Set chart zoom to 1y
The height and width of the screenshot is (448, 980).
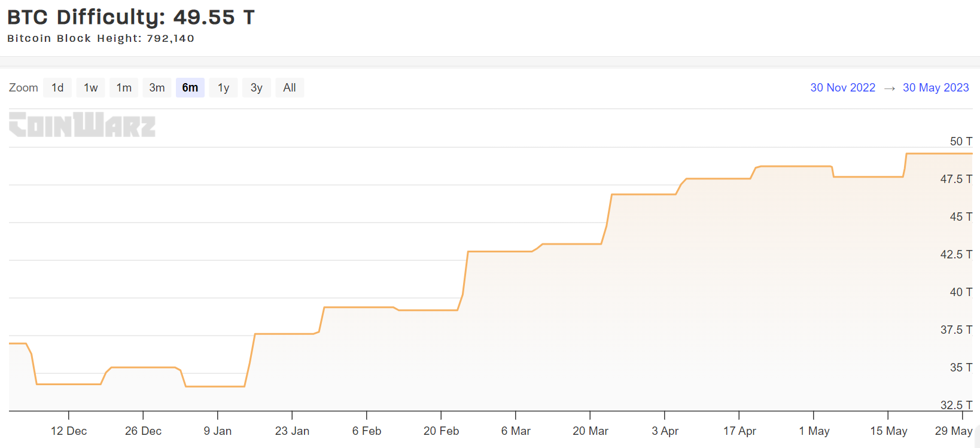point(223,88)
